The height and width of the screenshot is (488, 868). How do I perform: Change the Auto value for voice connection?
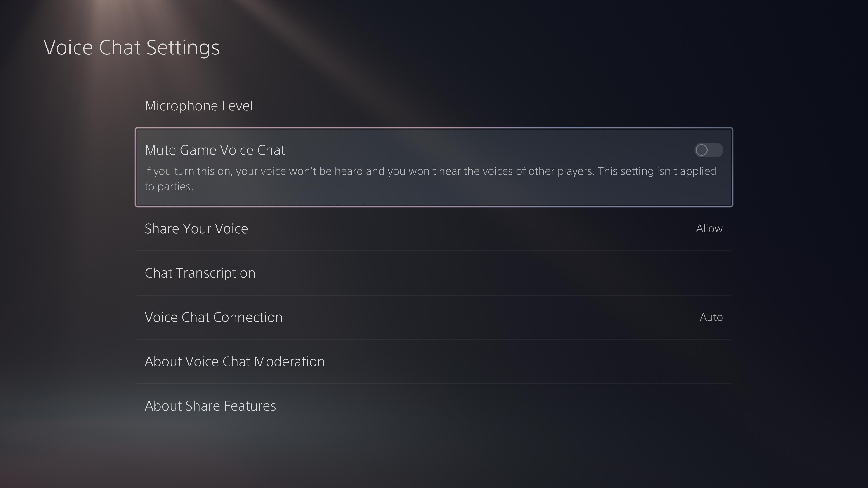click(711, 317)
